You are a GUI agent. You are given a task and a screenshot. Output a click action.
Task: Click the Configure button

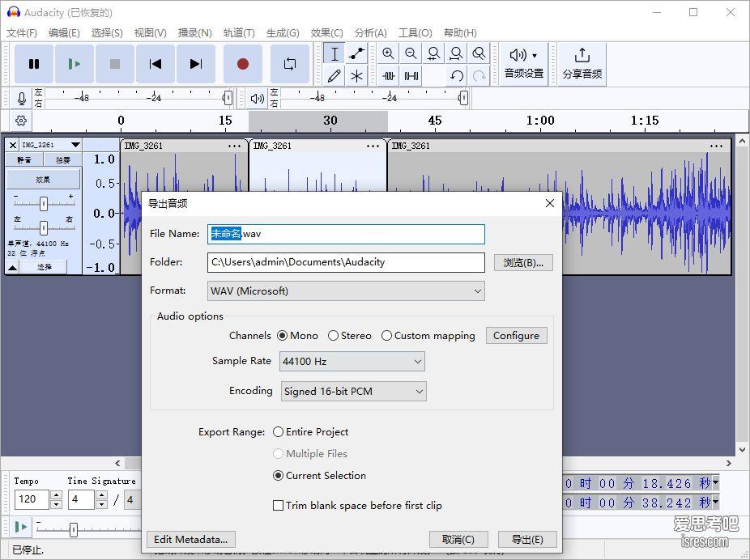click(516, 335)
